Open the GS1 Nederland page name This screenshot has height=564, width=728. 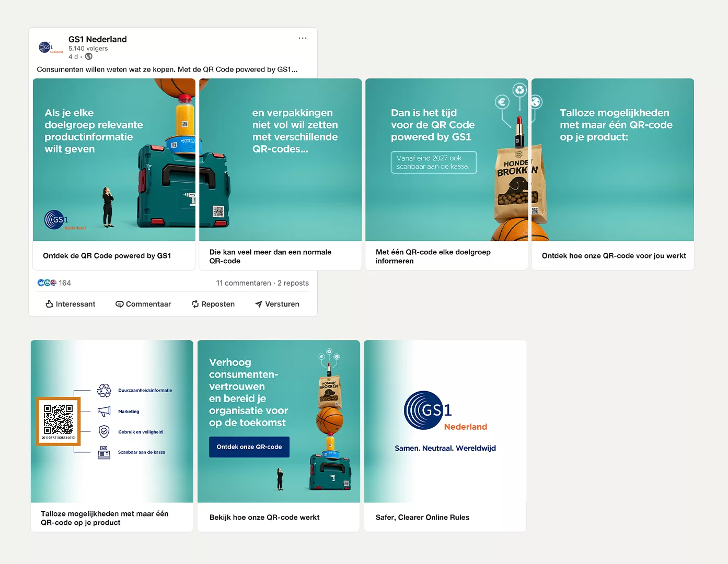coord(97,39)
